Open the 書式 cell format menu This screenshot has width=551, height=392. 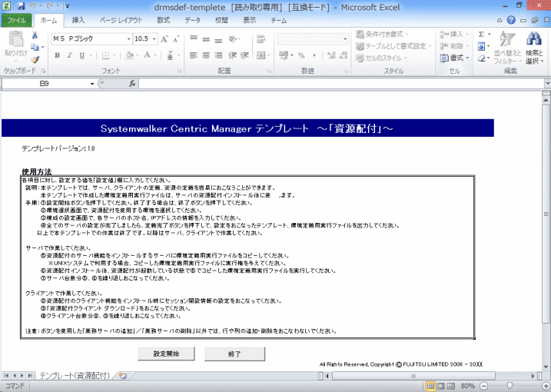tap(454, 58)
